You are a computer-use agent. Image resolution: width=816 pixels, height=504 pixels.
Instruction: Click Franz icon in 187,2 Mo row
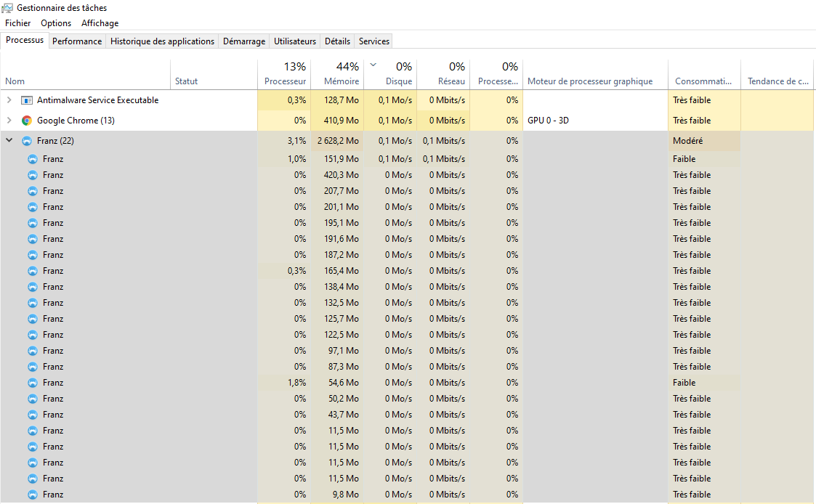coord(32,255)
